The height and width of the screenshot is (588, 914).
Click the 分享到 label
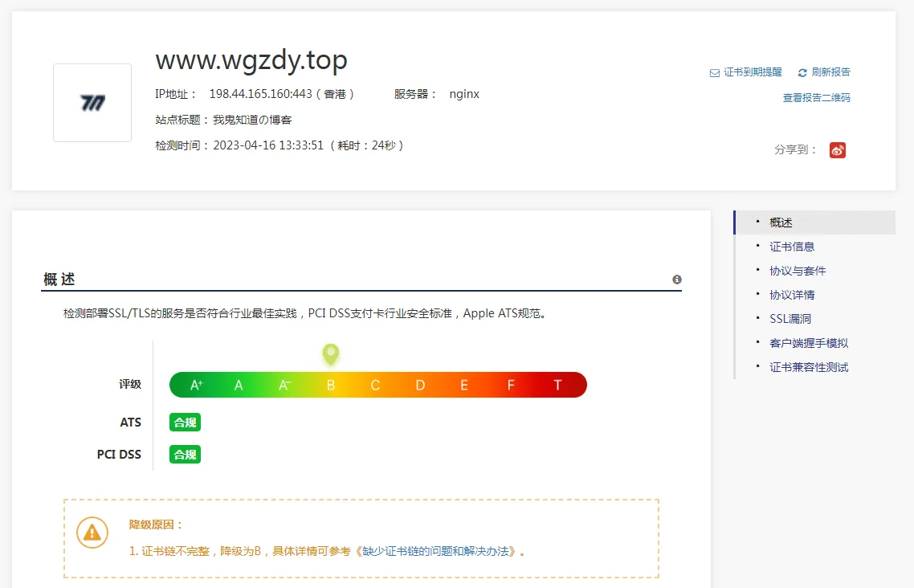pyautogui.click(x=795, y=149)
